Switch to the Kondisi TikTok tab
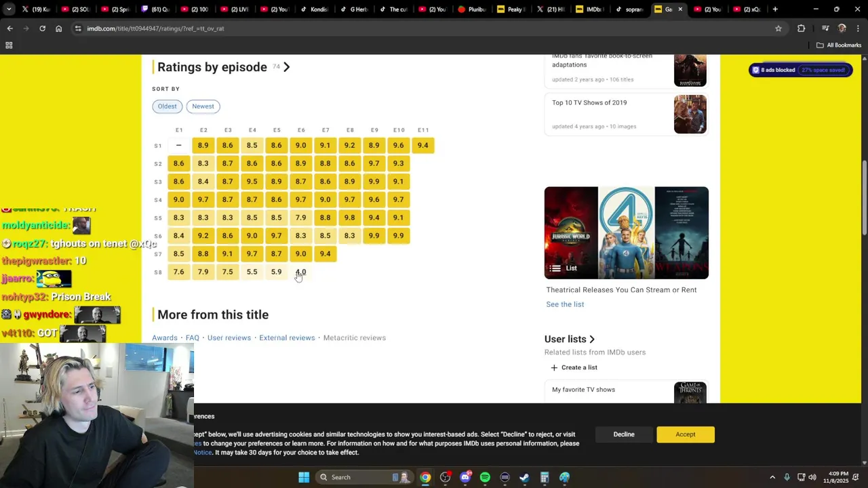Screen dimensions: 868x488 point(315,9)
